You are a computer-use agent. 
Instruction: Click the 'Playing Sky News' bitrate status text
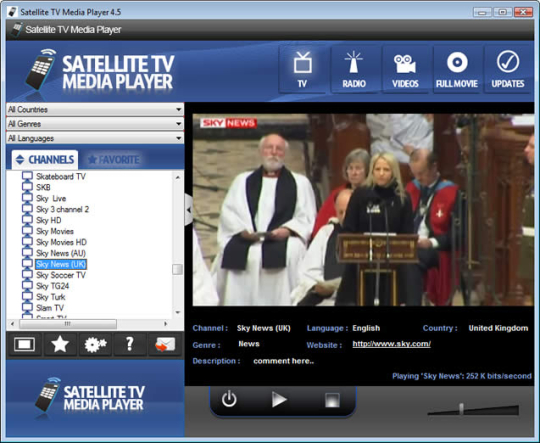click(x=462, y=376)
